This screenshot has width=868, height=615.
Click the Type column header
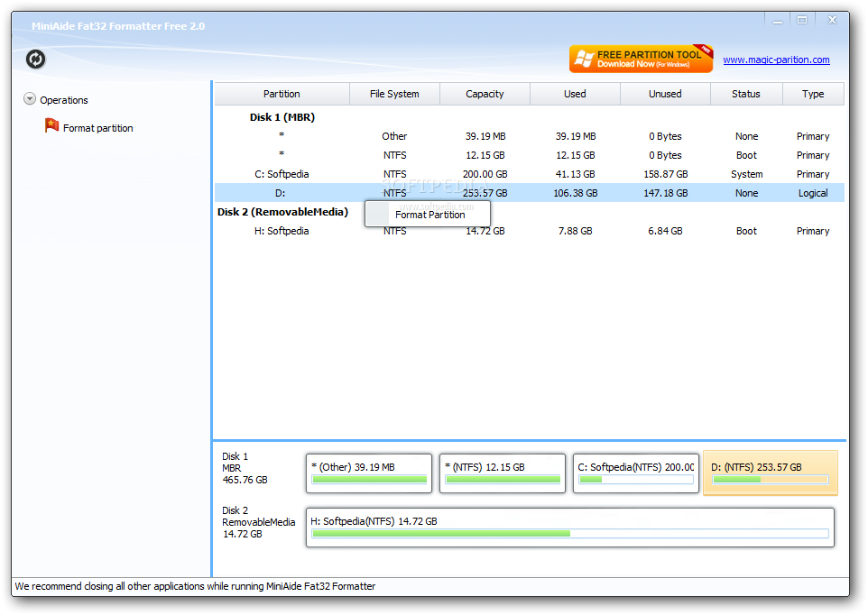pos(813,94)
